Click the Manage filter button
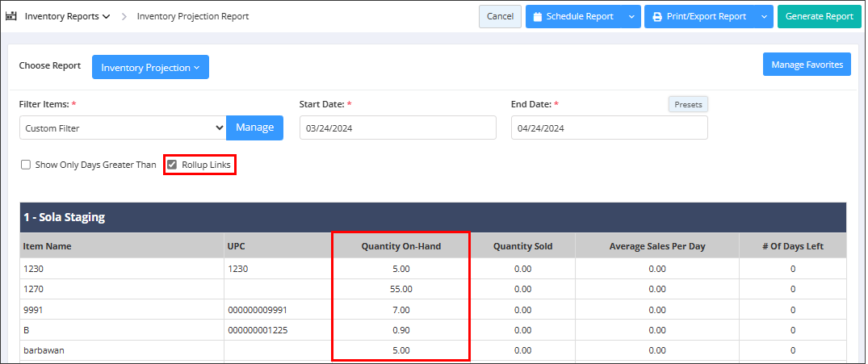This screenshot has height=364, width=868. (254, 128)
